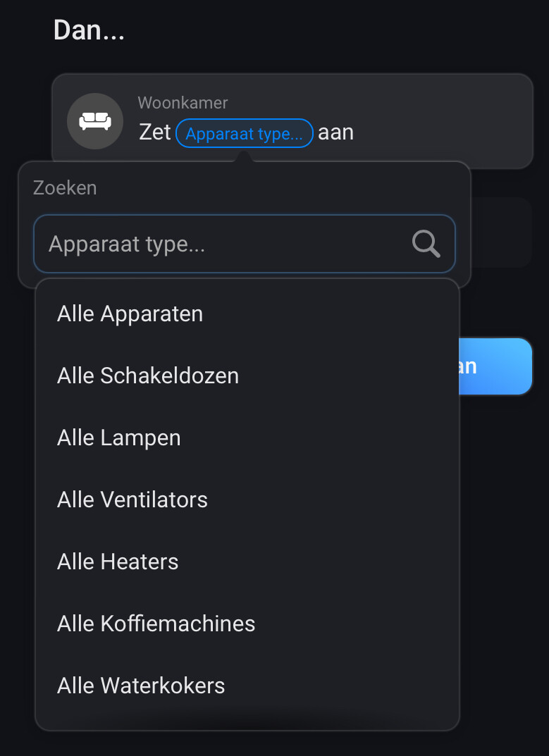Click the word 'aan' after the pill
The image size is (549, 756).
click(335, 132)
